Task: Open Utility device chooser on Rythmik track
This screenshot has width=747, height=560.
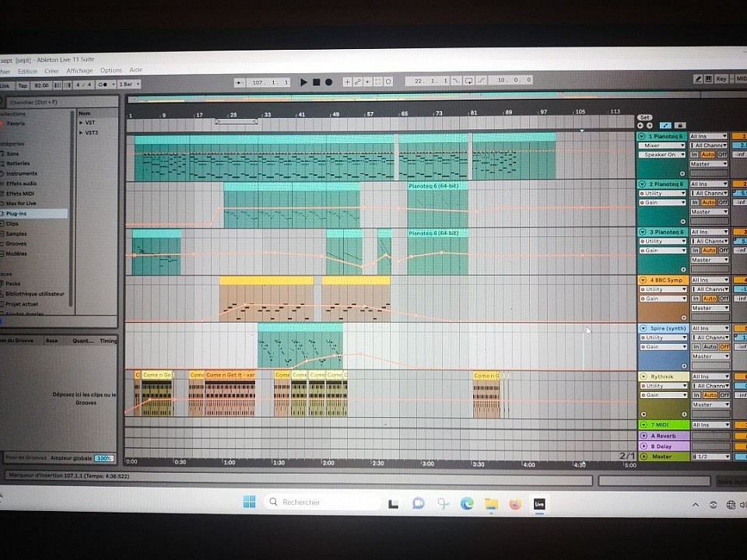Action: pyautogui.click(x=663, y=386)
